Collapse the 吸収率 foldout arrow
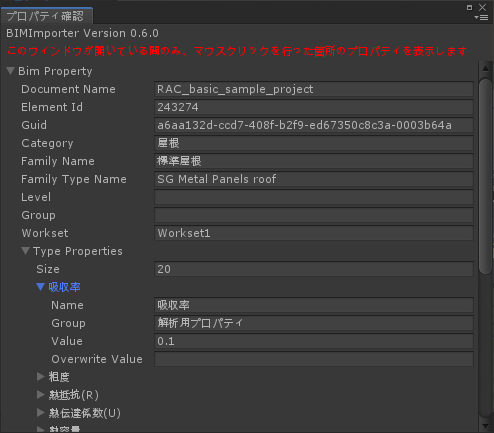Screen dimensions: 494x433 41,287
